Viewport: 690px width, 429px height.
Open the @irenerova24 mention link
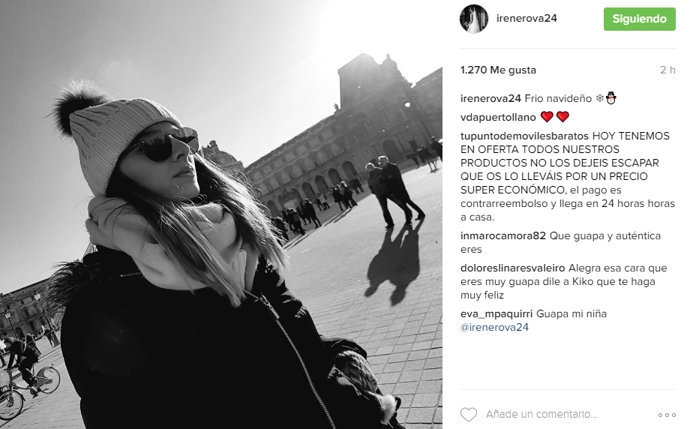(494, 327)
